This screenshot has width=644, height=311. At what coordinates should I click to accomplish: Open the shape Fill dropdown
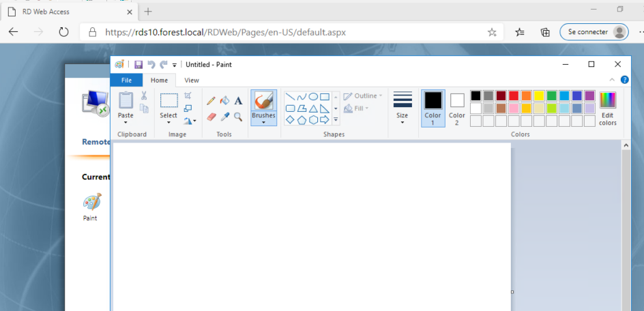pos(356,108)
